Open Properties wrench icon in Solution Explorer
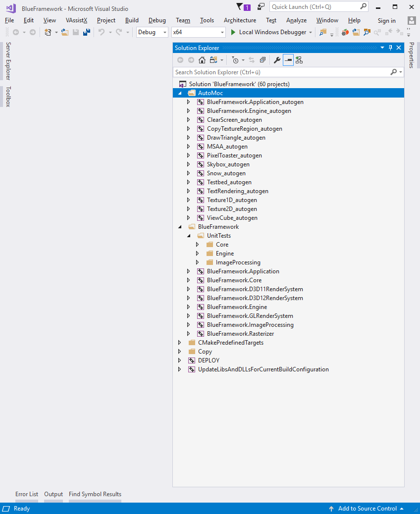420x514 pixels. (x=277, y=60)
